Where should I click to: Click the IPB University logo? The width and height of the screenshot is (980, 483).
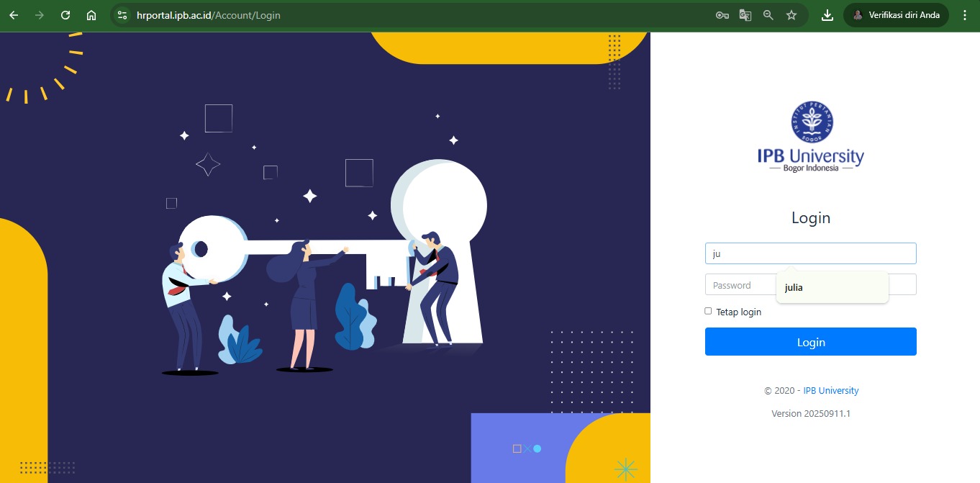810,137
